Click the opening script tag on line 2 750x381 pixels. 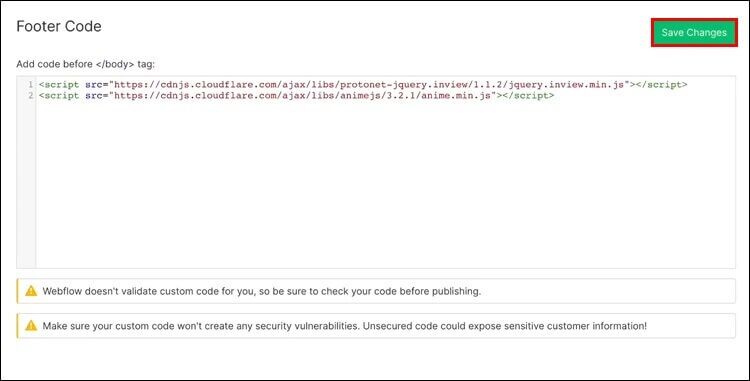pos(59,96)
